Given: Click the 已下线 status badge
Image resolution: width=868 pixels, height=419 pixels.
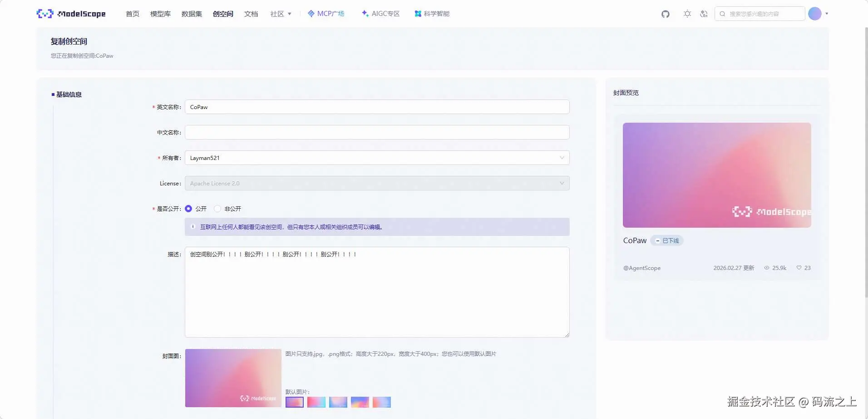Looking at the screenshot, I should [x=667, y=240].
